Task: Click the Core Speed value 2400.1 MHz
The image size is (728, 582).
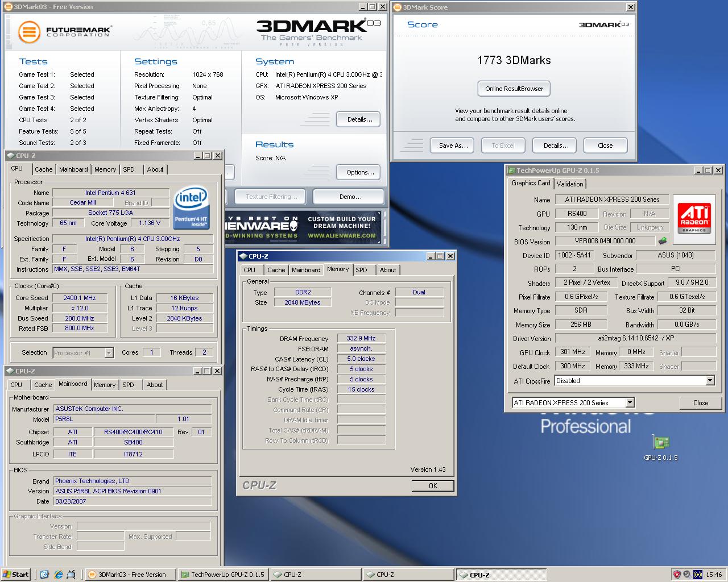Action: [x=80, y=298]
